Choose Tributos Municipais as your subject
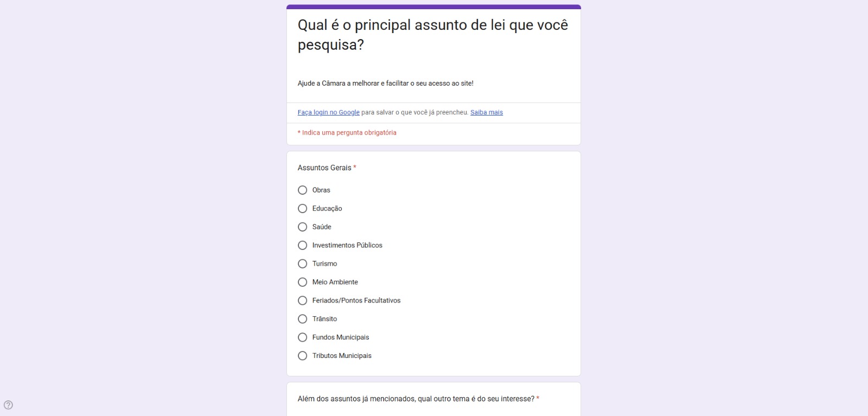This screenshot has height=416, width=868. click(x=302, y=355)
